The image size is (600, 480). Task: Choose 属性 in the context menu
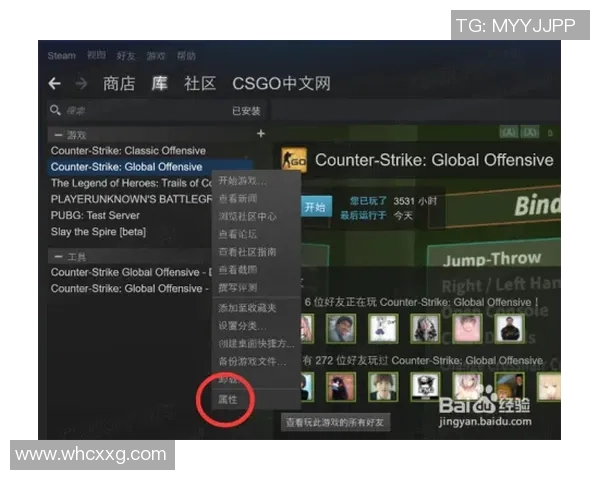tap(228, 400)
